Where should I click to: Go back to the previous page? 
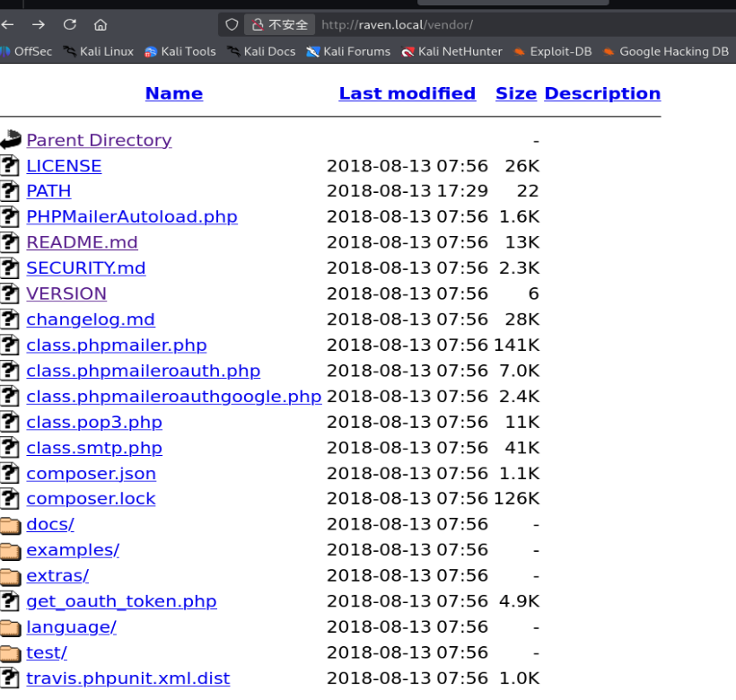(7, 24)
